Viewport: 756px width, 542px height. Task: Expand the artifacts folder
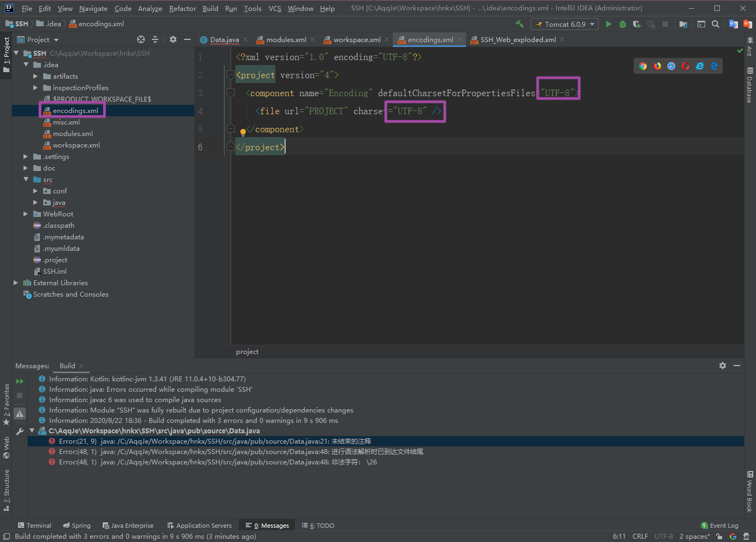click(36, 76)
